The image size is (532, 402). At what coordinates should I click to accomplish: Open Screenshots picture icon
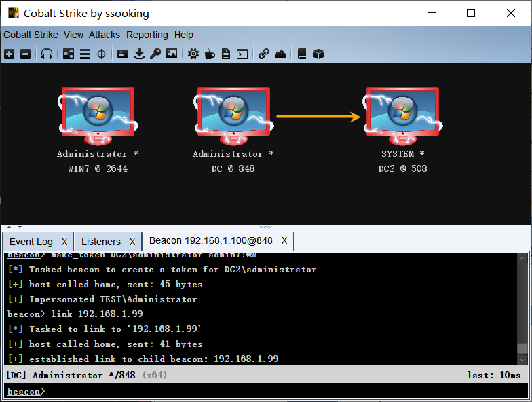point(172,54)
